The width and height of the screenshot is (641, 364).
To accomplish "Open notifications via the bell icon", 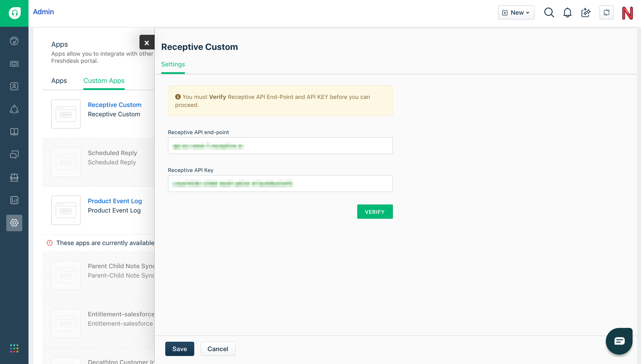I will click(567, 12).
